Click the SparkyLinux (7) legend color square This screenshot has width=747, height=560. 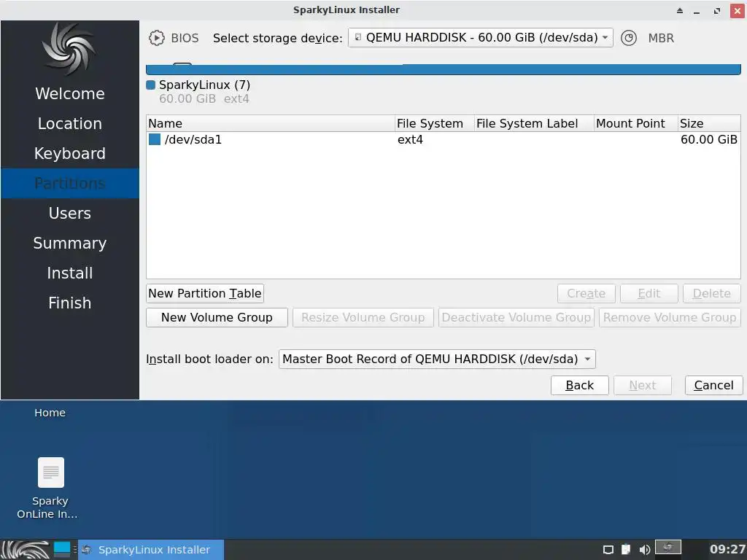coord(150,85)
